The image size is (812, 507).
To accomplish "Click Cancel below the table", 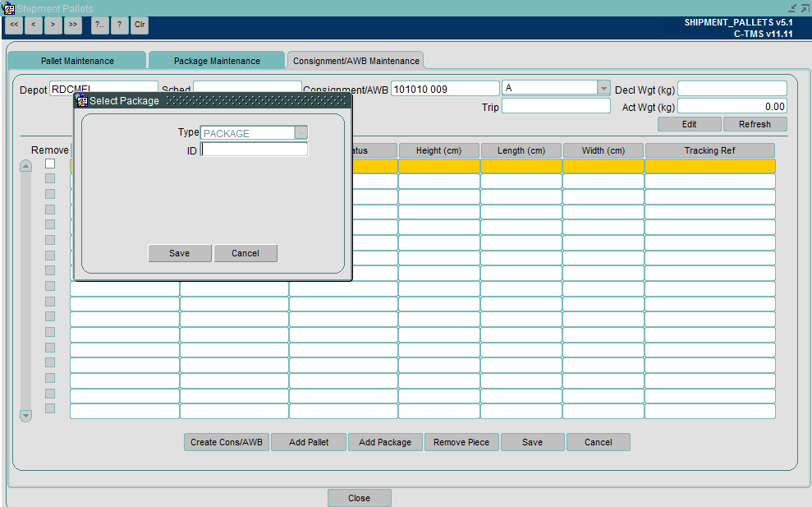I will click(599, 442).
